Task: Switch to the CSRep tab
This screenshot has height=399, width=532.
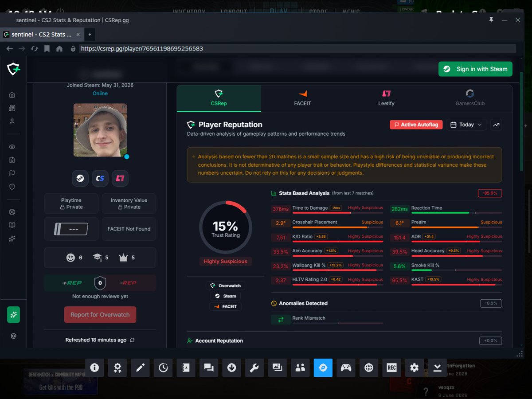Action: tap(219, 98)
